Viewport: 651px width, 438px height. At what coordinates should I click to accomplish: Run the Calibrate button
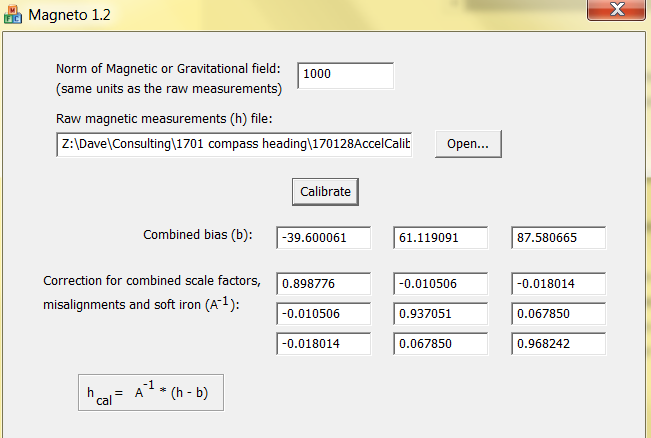pos(325,190)
